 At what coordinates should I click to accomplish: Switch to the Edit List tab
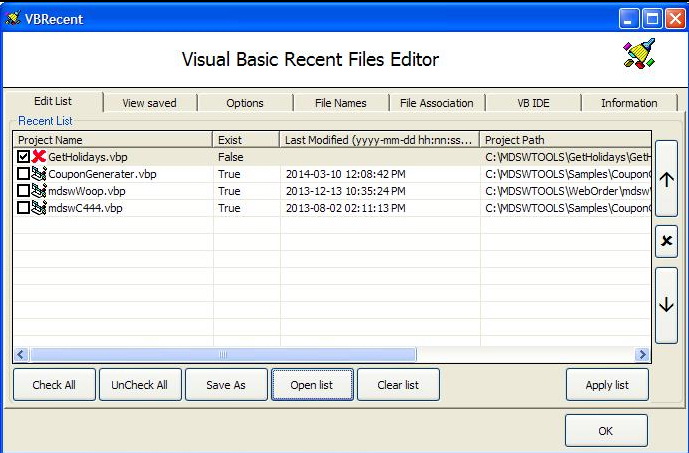point(53,101)
